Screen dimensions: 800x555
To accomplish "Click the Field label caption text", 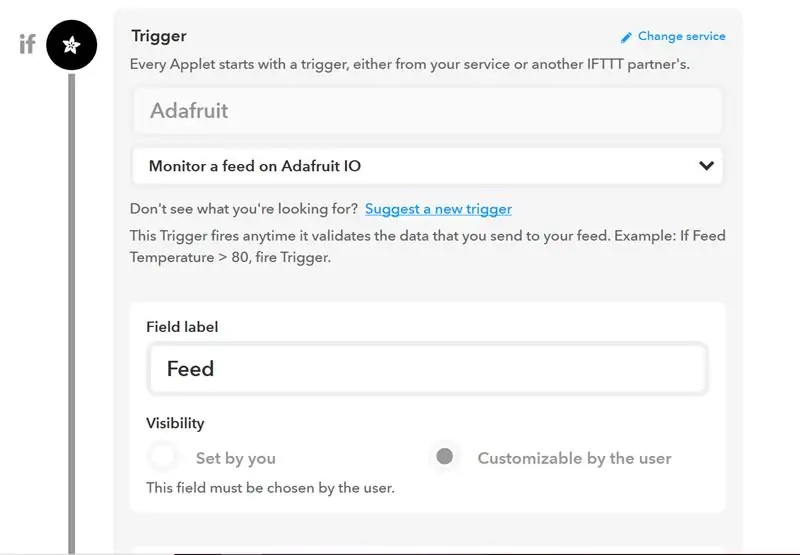I will pos(182,327).
